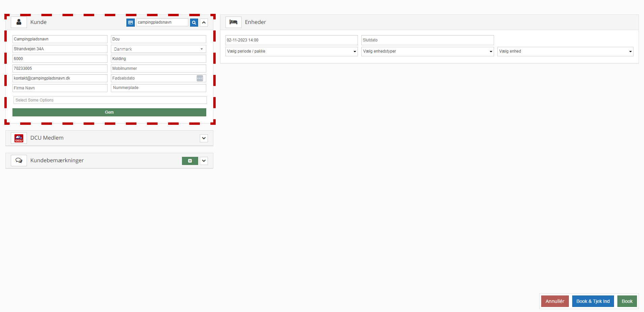Click the person icon in Kunde panel
The image size is (644, 312).
19,22
